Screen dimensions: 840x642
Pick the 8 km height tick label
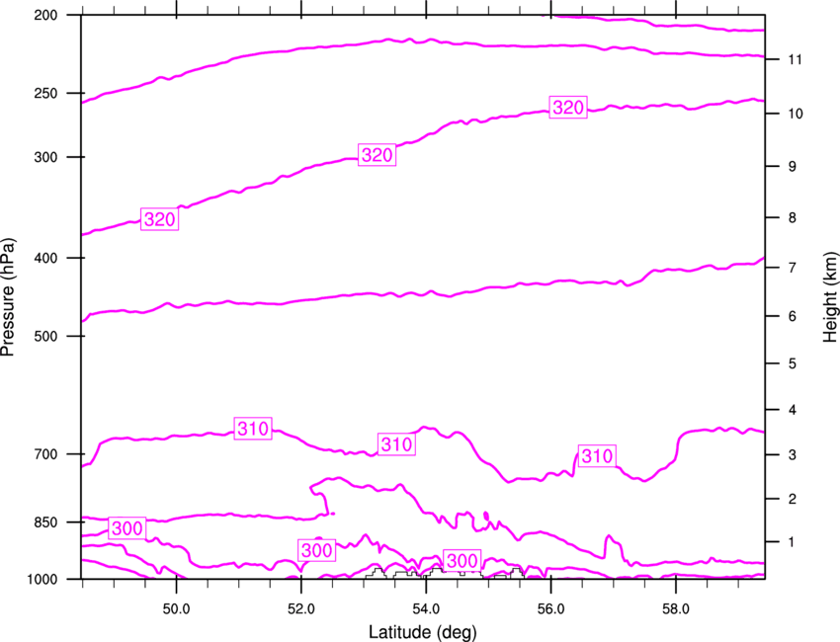[792, 218]
